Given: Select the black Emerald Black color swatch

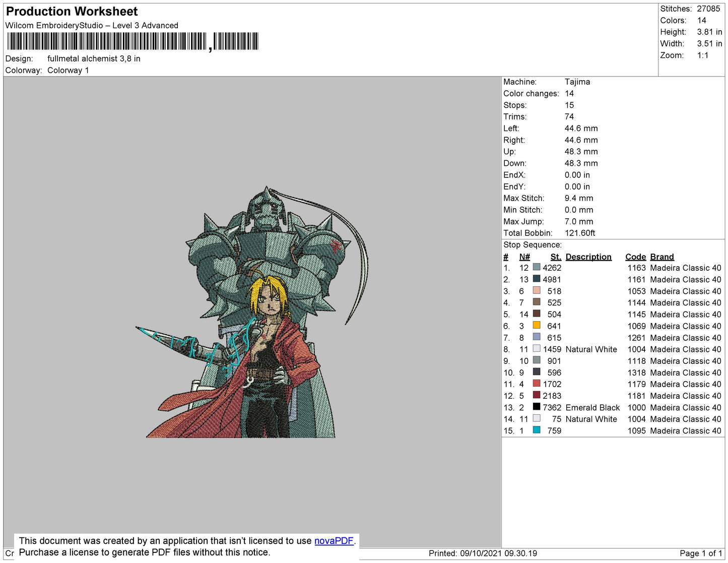Looking at the screenshot, I should 537,407.
